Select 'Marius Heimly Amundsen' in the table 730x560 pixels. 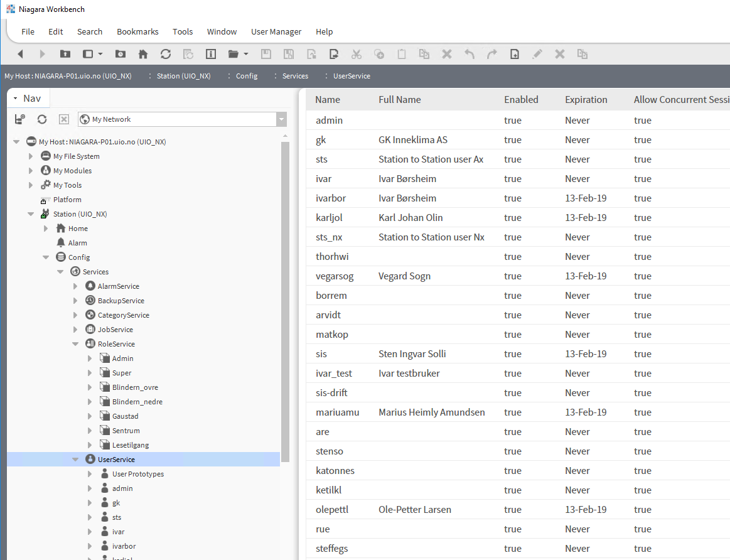pos(432,412)
